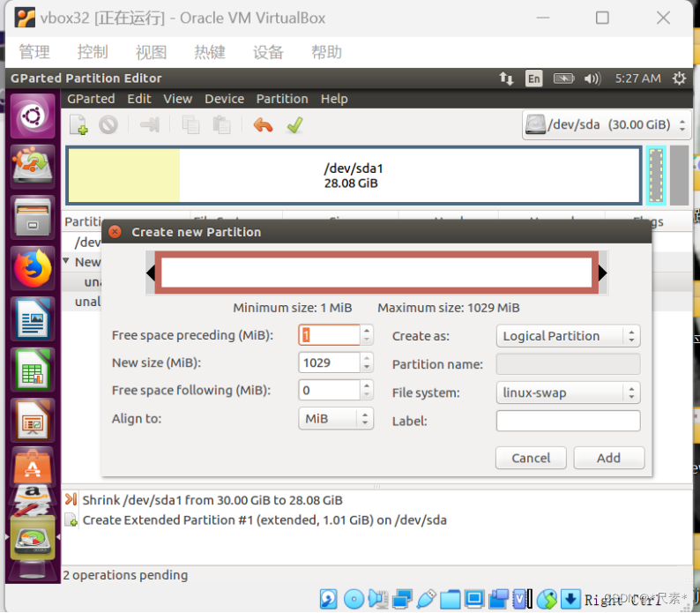
Task: Open the En input language indicator
Action: pyautogui.click(x=534, y=78)
